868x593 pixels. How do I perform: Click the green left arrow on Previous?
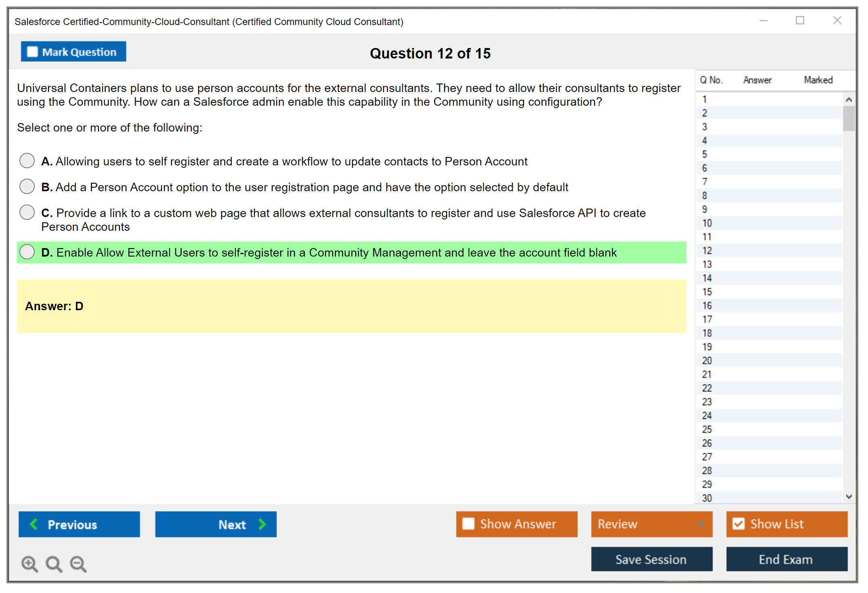(34, 524)
